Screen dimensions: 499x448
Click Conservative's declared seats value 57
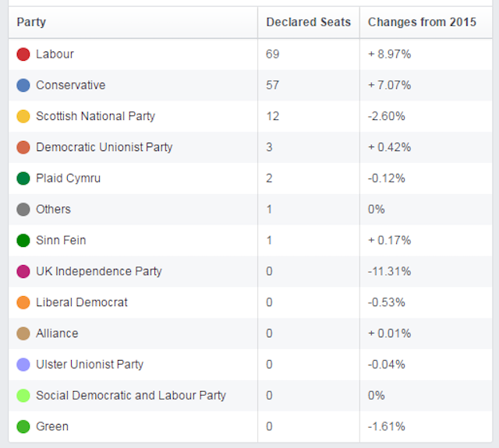[272, 85]
